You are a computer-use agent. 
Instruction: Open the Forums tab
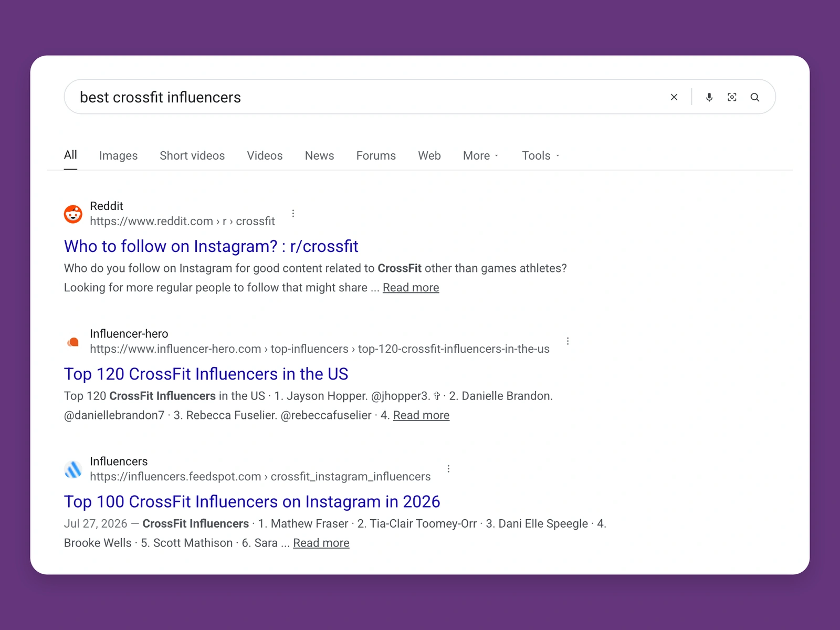click(x=376, y=155)
